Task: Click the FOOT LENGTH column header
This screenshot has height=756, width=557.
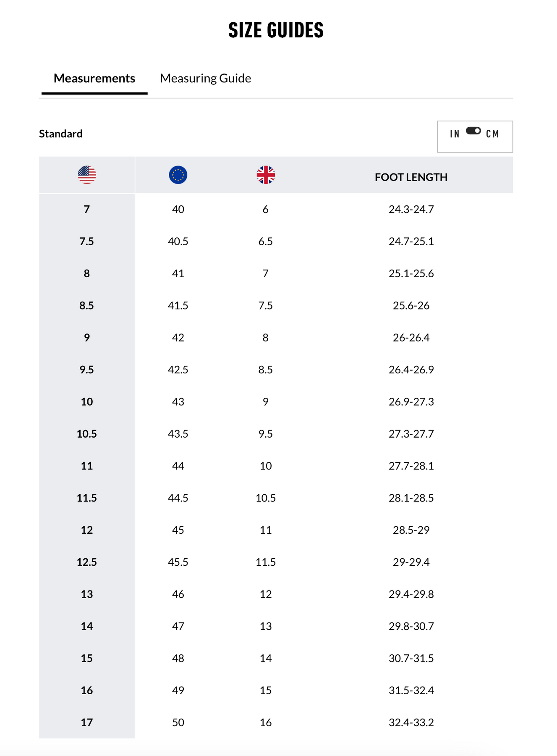Action: 411,177
